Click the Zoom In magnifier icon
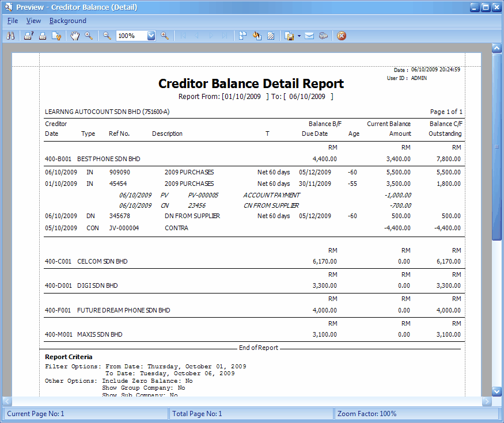 point(165,36)
